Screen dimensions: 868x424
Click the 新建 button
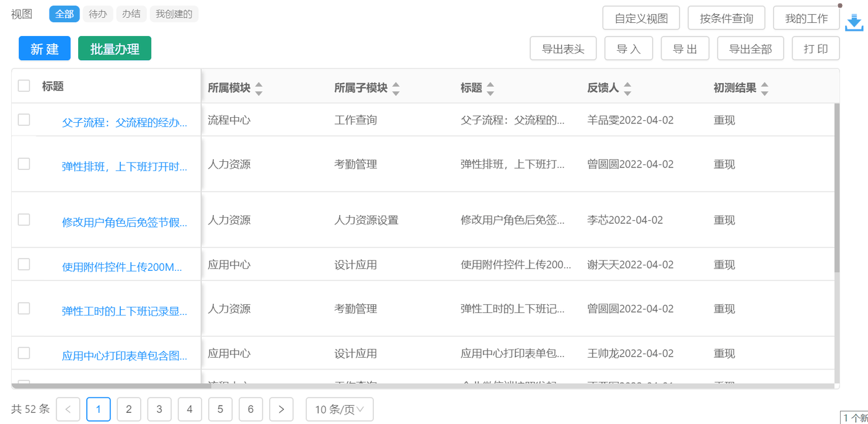coord(45,48)
